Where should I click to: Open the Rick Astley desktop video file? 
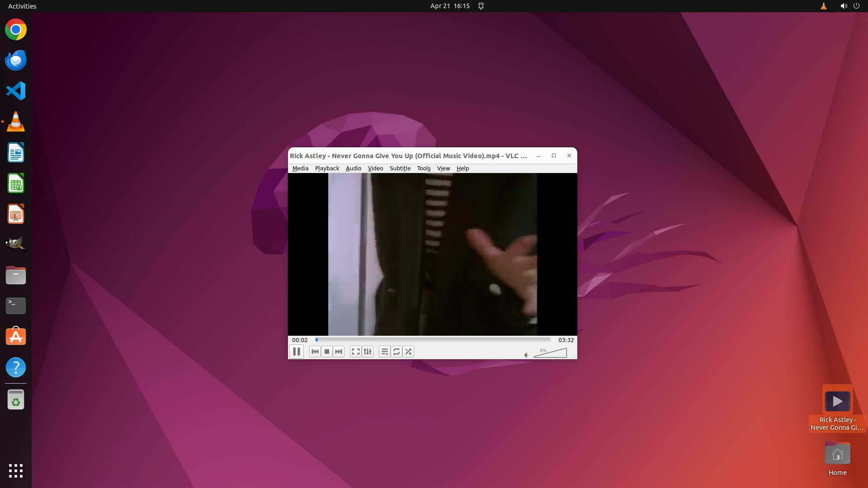tap(837, 401)
